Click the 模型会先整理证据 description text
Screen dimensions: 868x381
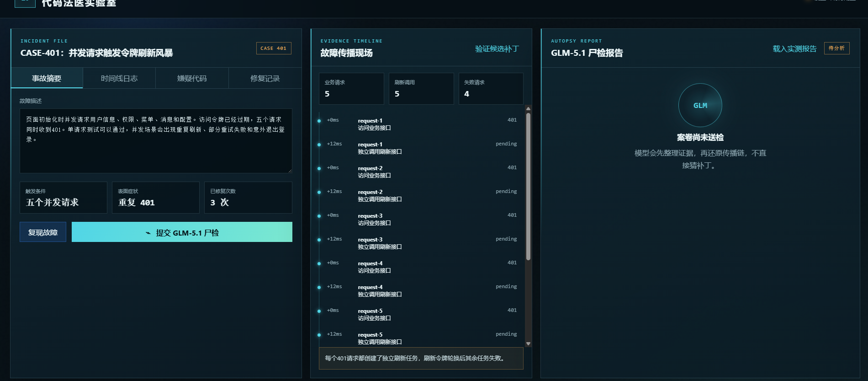tap(700, 159)
